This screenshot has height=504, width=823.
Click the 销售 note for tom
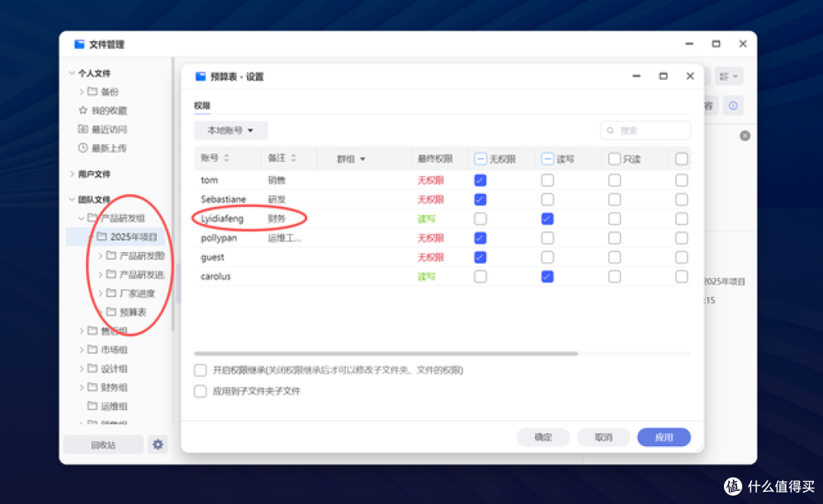(277, 180)
